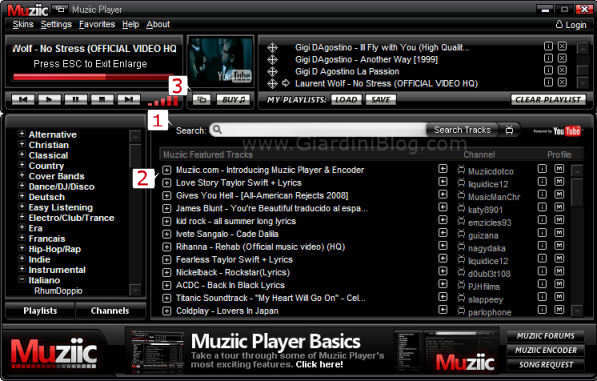Set volume using the red volume bars

(x=163, y=101)
